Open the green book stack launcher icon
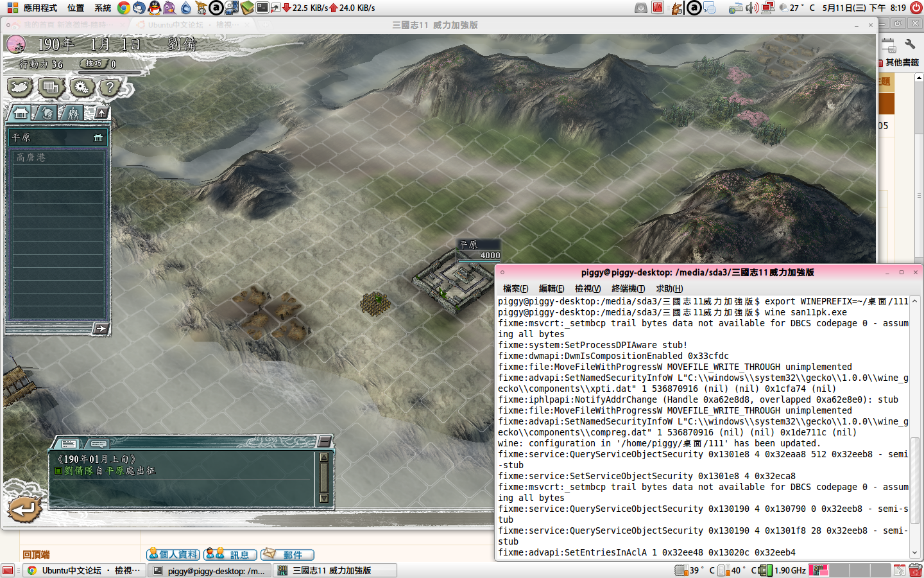Viewport: 924px width, 578px height. [x=248, y=8]
